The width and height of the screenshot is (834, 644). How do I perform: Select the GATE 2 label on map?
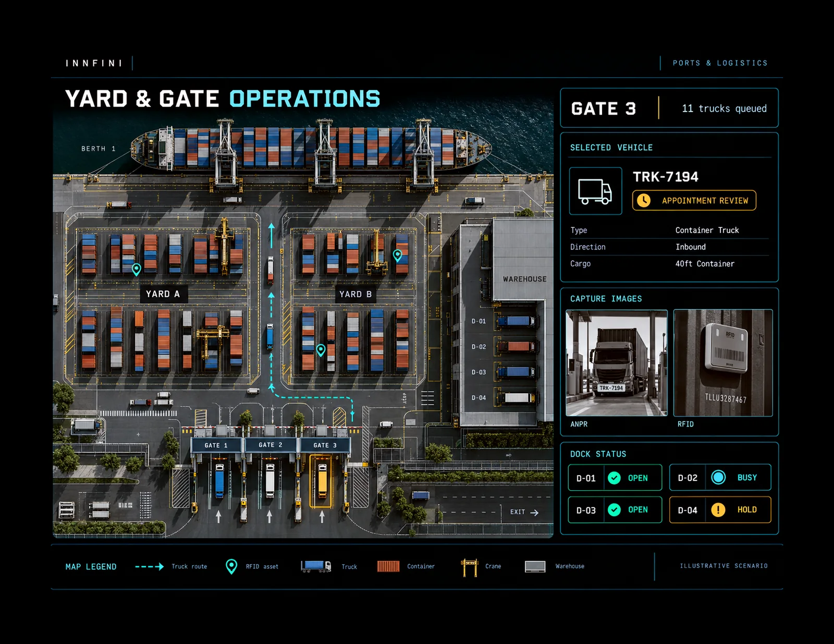point(271,445)
